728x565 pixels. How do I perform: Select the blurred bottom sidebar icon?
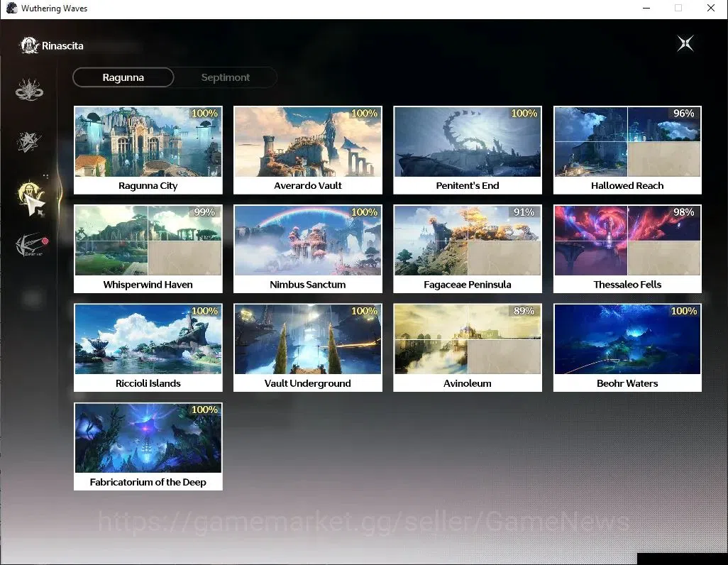32,299
